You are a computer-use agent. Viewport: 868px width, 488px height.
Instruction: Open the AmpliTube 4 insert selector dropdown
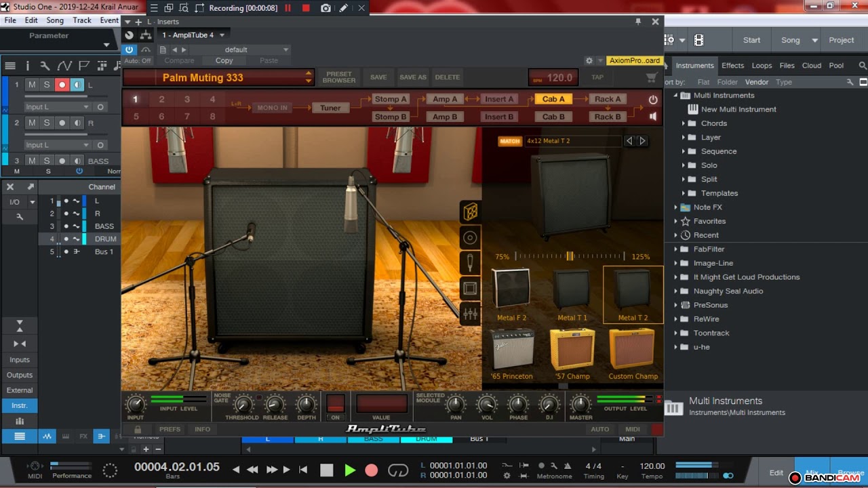(x=194, y=35)
